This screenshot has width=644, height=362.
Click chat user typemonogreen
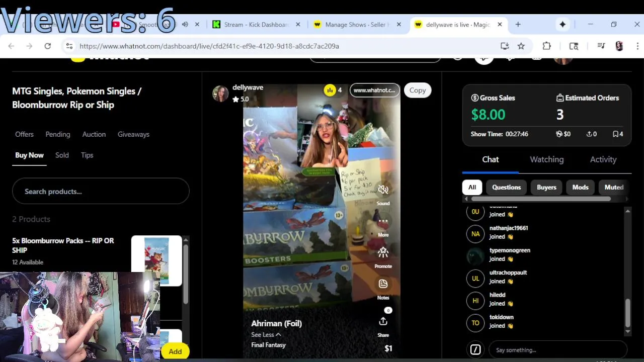(x=510, y=250)
